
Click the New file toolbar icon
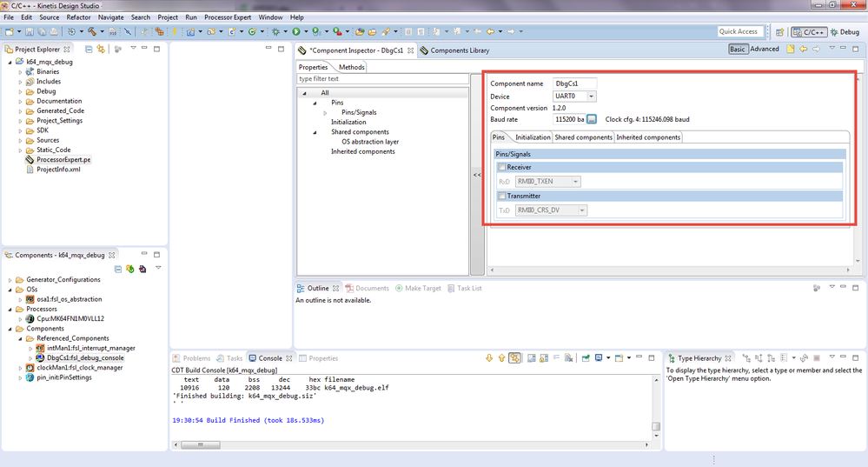coord(10,31)
